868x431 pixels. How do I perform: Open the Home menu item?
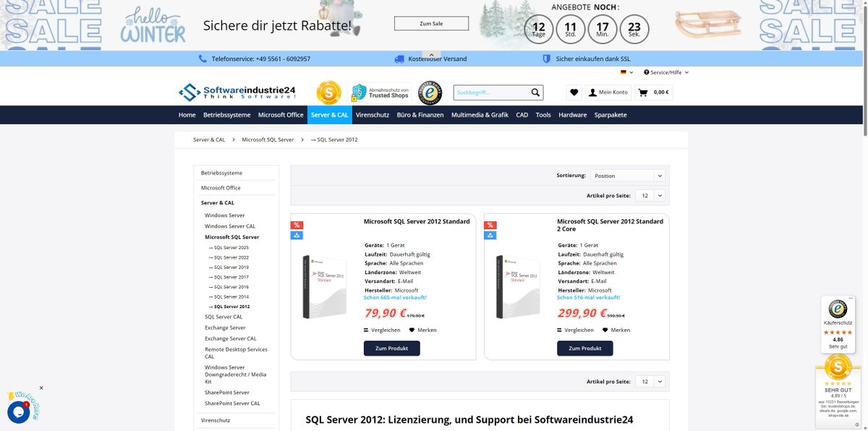[187, 115]
